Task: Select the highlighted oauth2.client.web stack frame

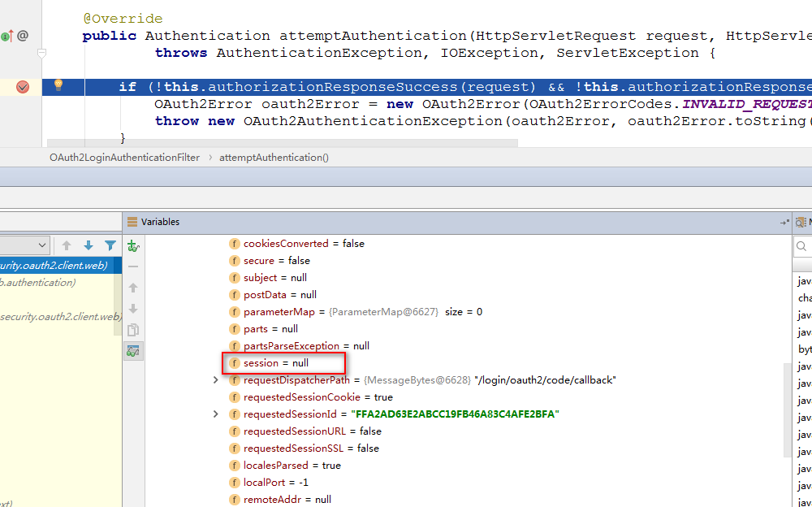Action: pos(57,266)
